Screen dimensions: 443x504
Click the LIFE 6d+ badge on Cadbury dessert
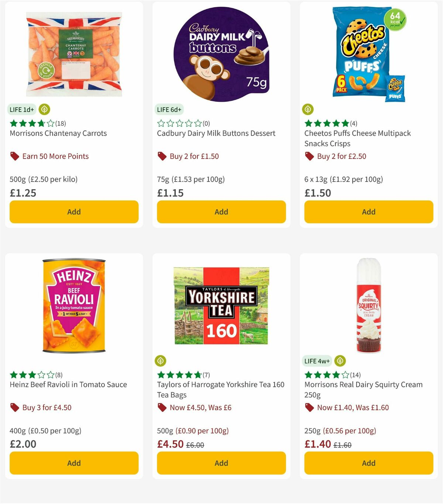click(169, 109)
